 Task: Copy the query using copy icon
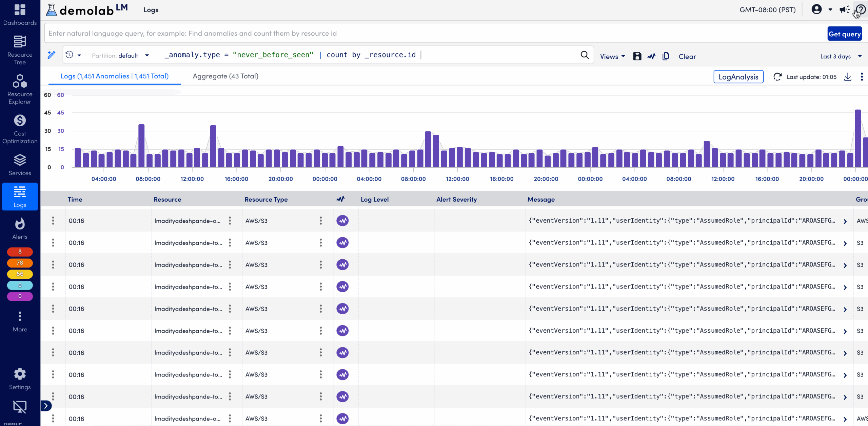pos(665,56)
